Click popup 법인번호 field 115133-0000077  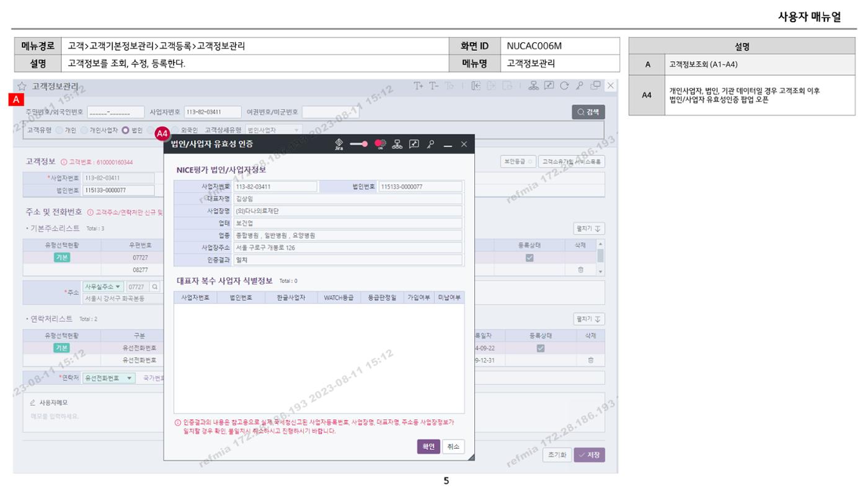420,187
